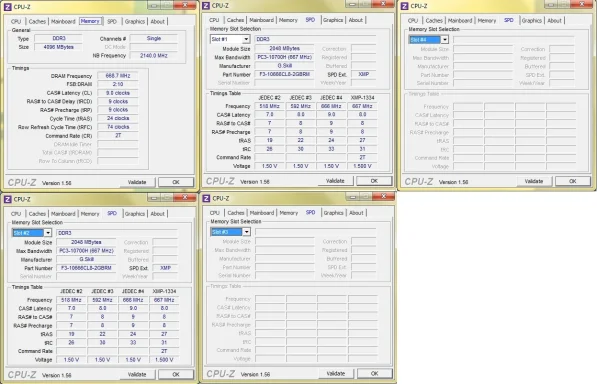
Task: Click the tRFC value 74 clocks
Action: [118, 127]
